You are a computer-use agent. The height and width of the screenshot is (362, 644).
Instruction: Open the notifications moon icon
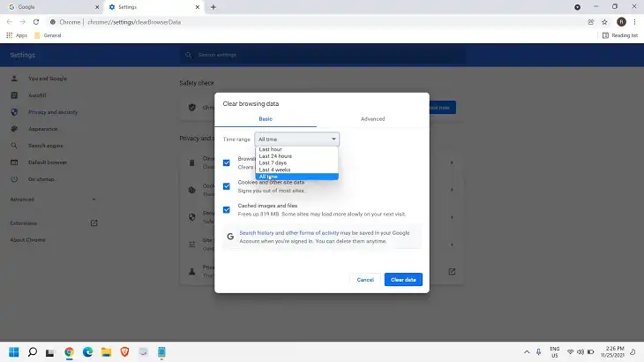click(633, 352)
